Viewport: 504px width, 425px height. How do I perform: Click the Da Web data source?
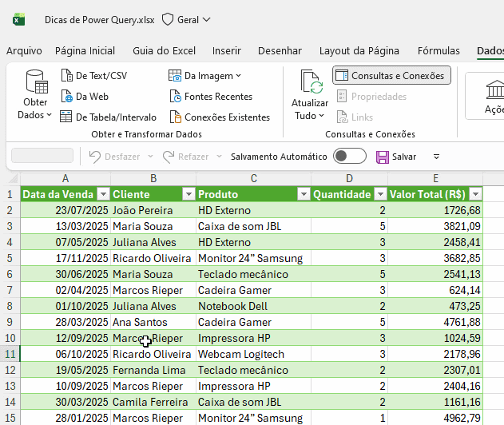[85, 97]
